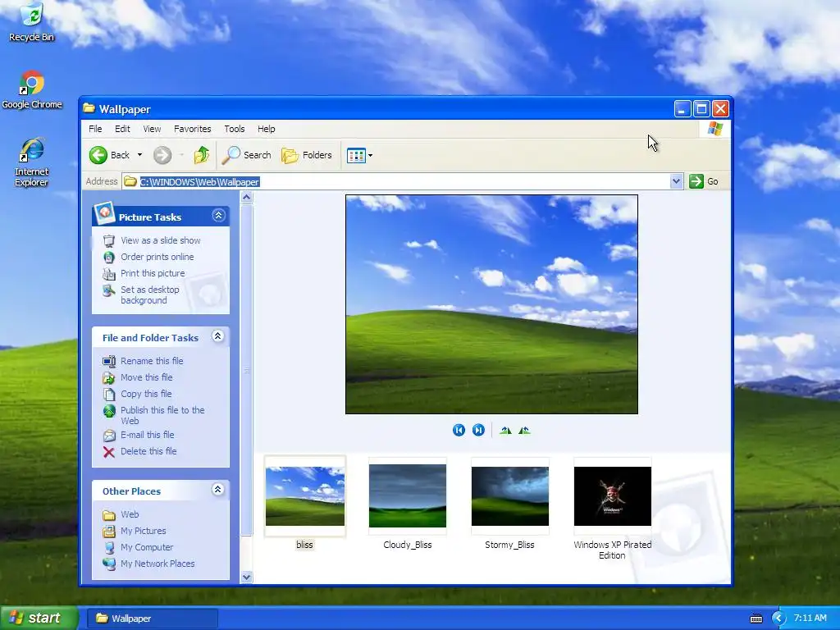Viewport: 840px width, 630px height.
Task: Click the Wallpaper title bar folder icon
Action: coord(89,109)
